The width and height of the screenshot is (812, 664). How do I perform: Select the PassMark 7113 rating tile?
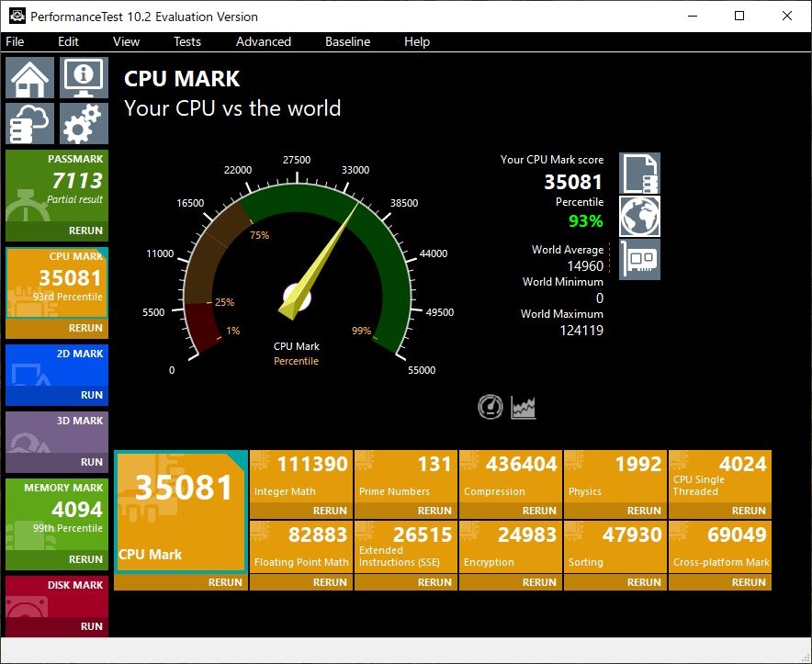click(57, 186)
